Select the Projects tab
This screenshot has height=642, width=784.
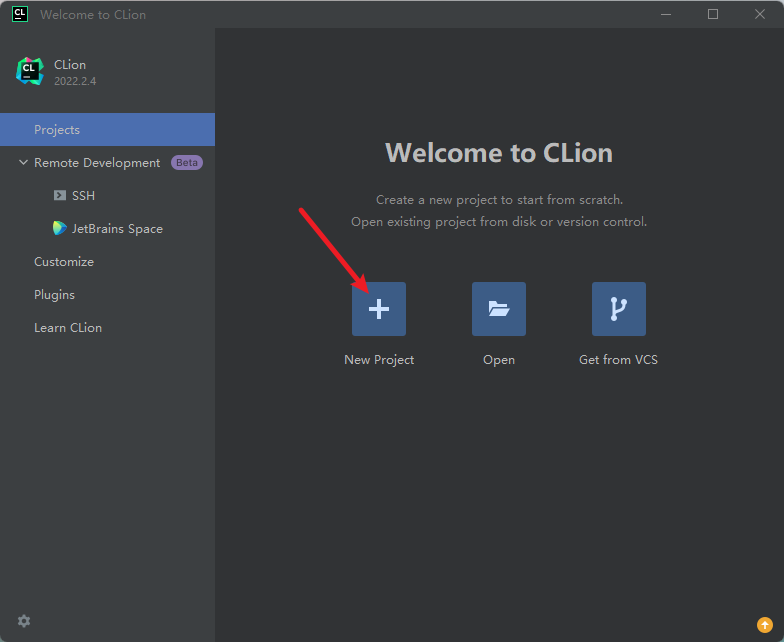(108, 130)
